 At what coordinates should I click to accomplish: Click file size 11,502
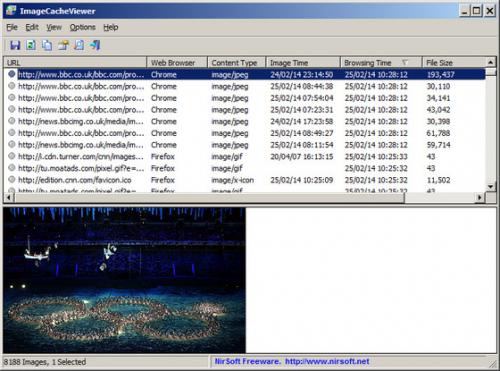tap(438, 180)
